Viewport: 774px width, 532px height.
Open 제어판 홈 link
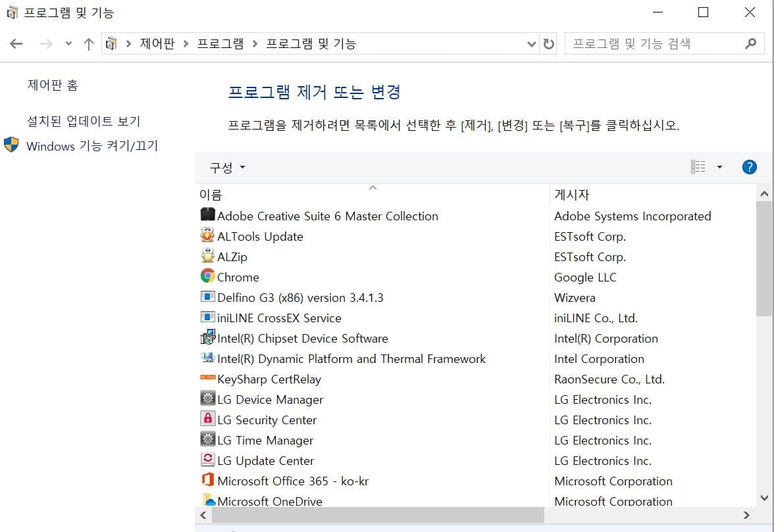53,85
